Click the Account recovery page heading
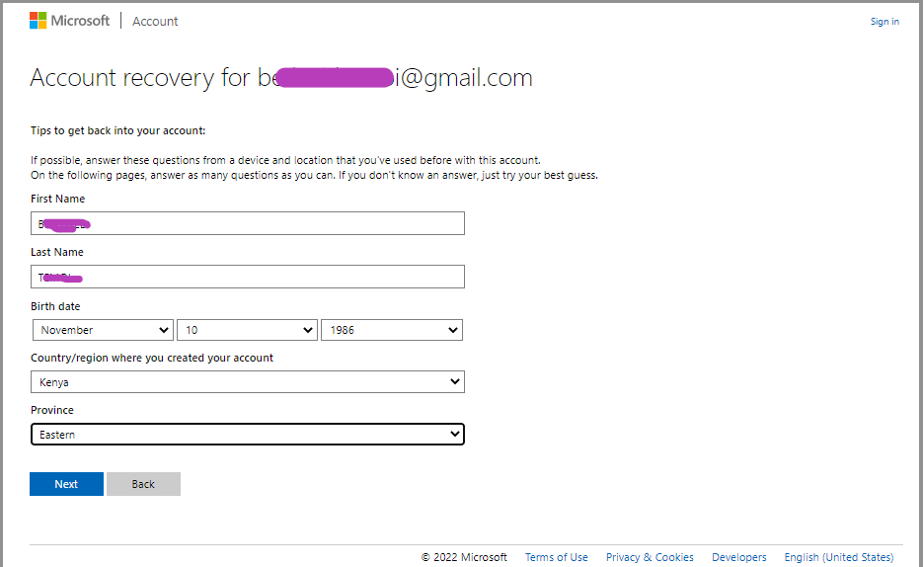The height and width of the screenshot is (567, 924). (x=281, y=78)
